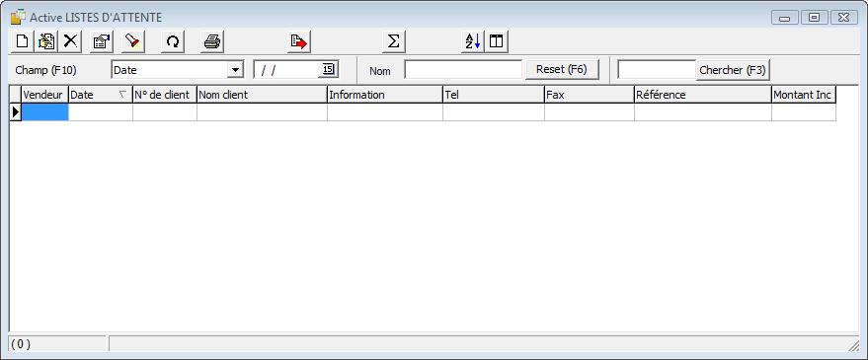This screenshot has width=868, height=360.
Task: Sort by Vendeur column header
Action: pos(44,95)
